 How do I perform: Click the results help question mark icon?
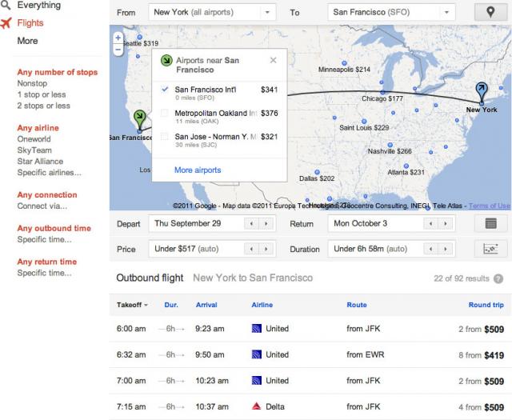[498, 278]
